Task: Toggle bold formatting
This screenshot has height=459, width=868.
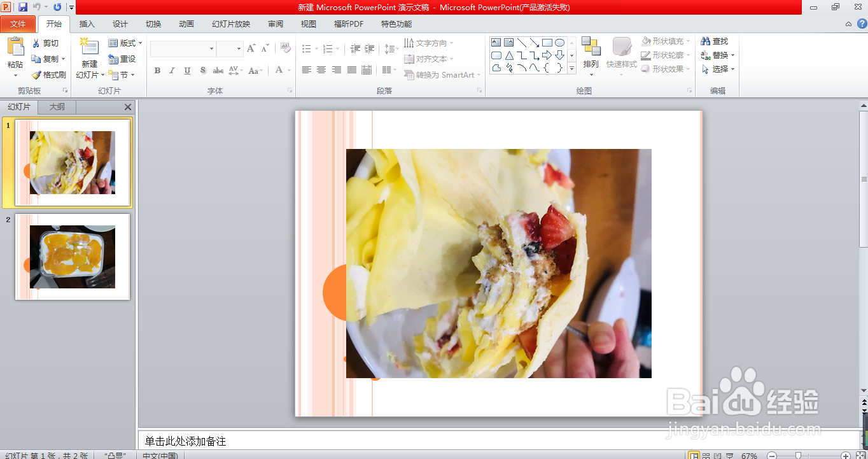Action: click(x=157, y=71)
